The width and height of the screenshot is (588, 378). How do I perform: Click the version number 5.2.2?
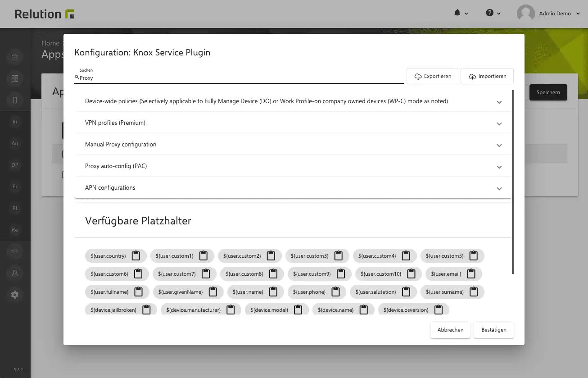click(18, 370)
